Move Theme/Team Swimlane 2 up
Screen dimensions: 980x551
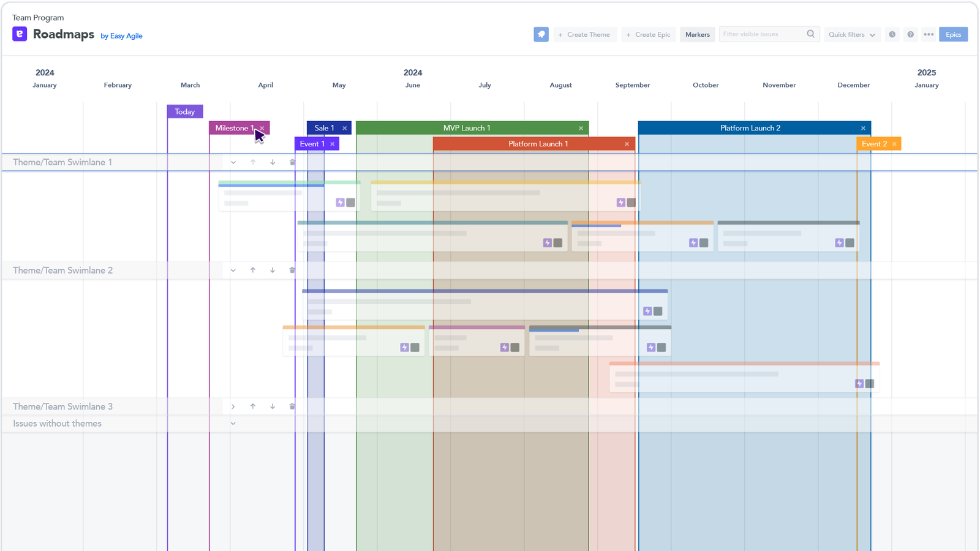[x=253, y=270]
